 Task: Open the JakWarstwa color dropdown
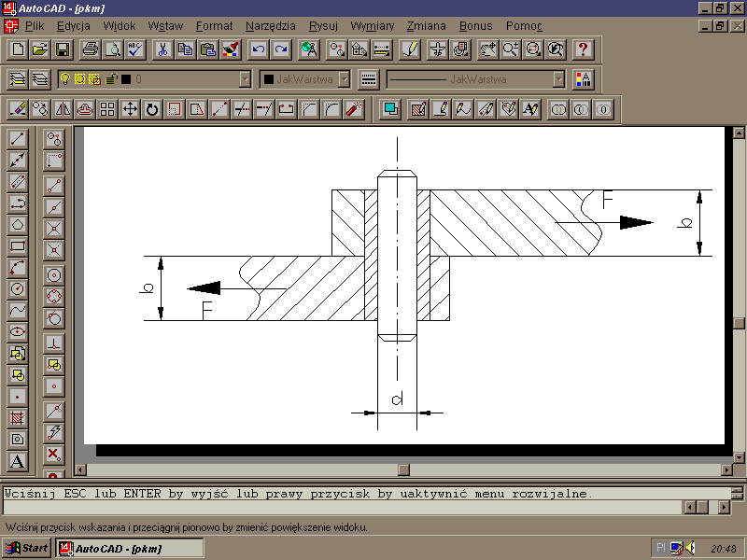[344, 79]
